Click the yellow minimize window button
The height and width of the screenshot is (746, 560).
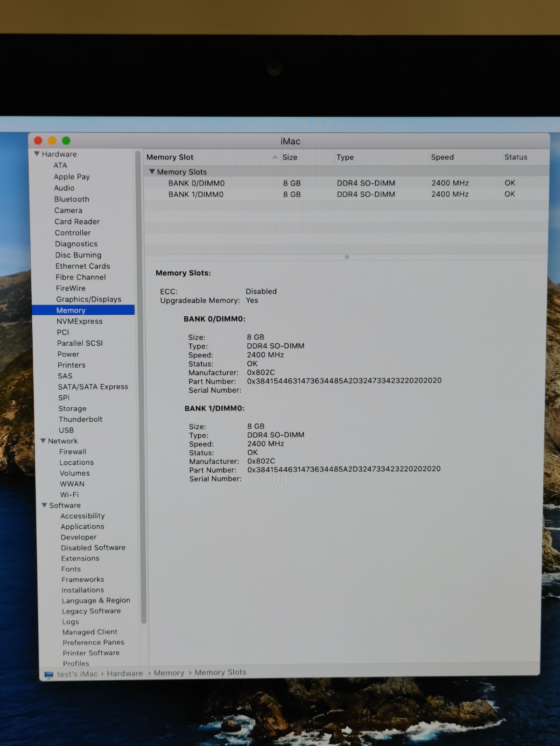(x=52, y=140)
